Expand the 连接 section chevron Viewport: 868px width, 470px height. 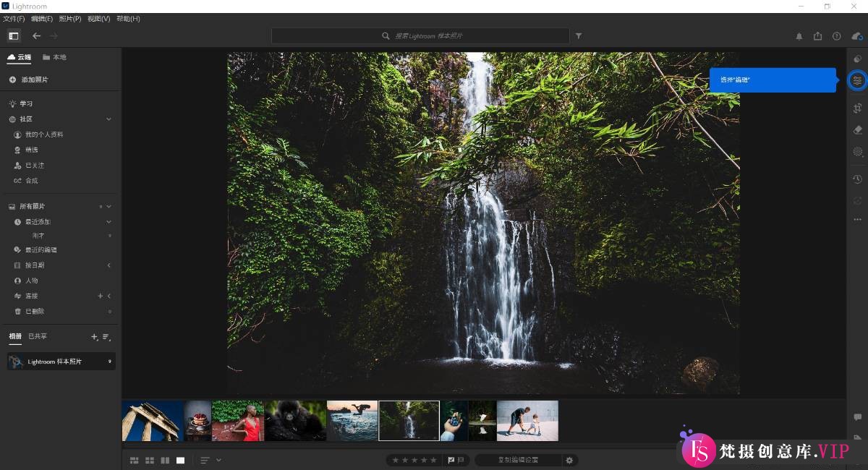point(109,296)
